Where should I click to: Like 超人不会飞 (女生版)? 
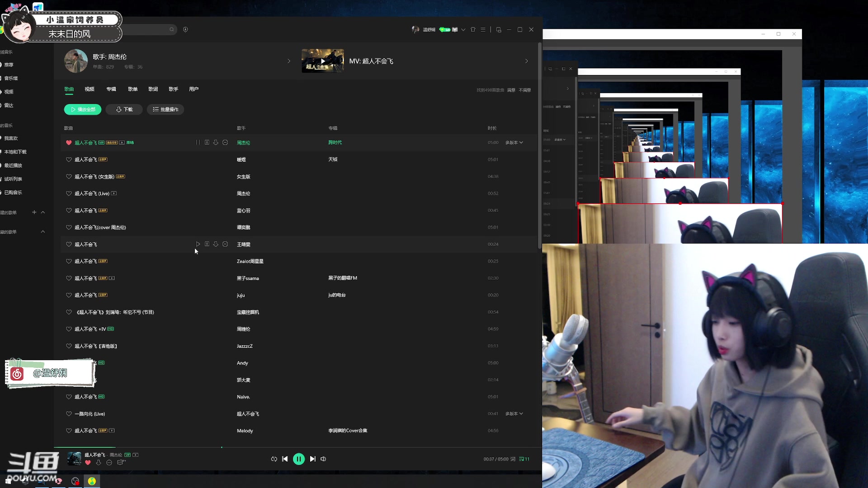pyautogui.click(x=69, y=176)
